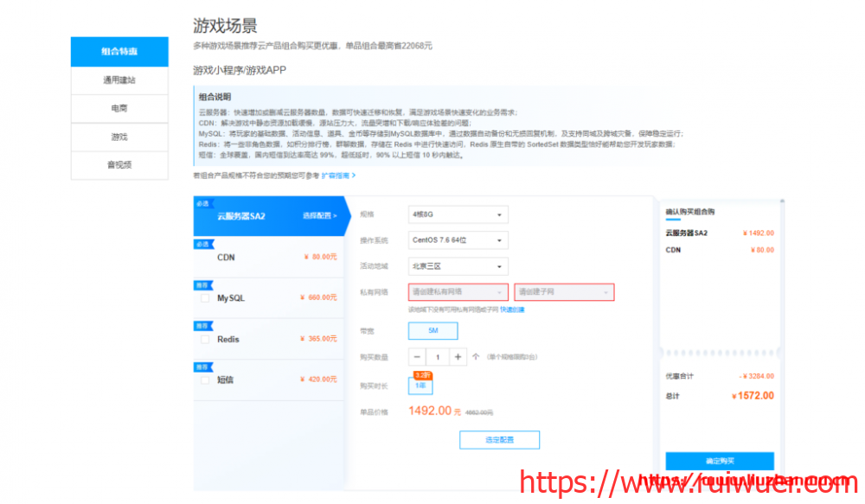Choose the 1年 purchase duration option

pyautogui.click(x=420, y=386)
